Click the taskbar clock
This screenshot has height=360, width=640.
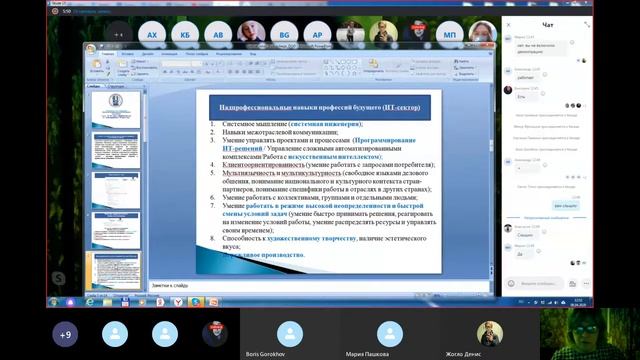pos(578,302)
